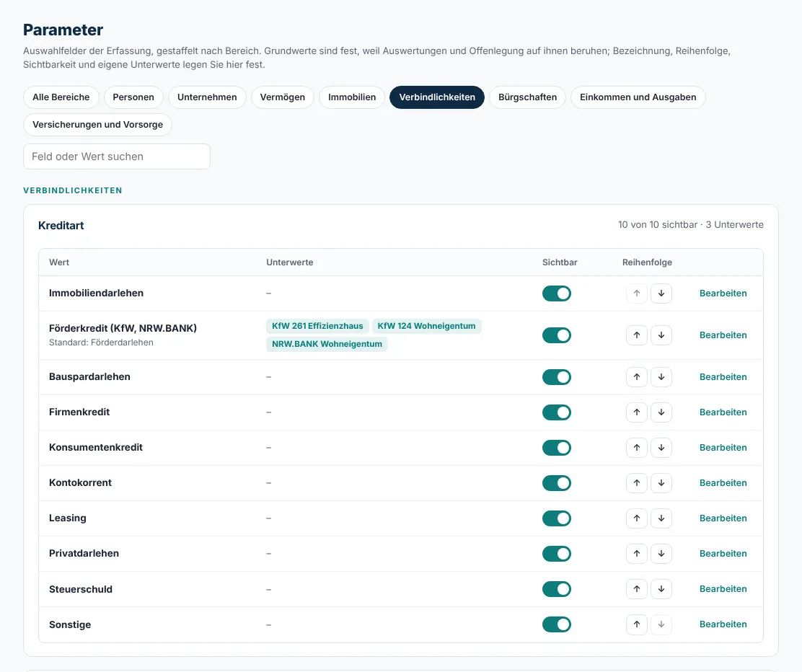Move Kontokorrent up one row
Viewport: 802px width, 672px height.
coord(637,483)
